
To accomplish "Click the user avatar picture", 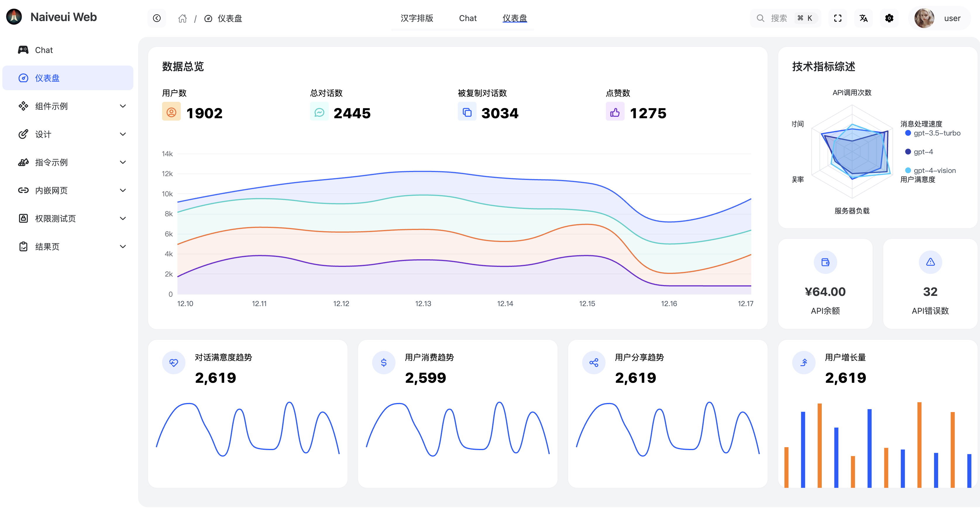I will pos(924,18).
